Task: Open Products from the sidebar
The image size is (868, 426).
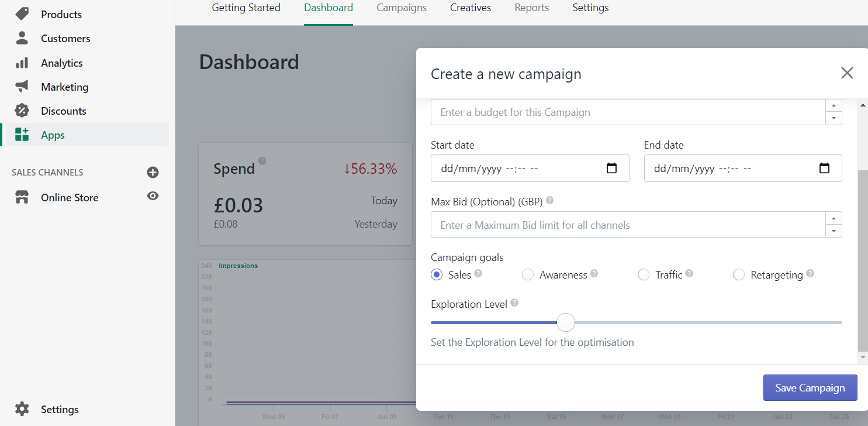Action: click(x=61, y=14)
